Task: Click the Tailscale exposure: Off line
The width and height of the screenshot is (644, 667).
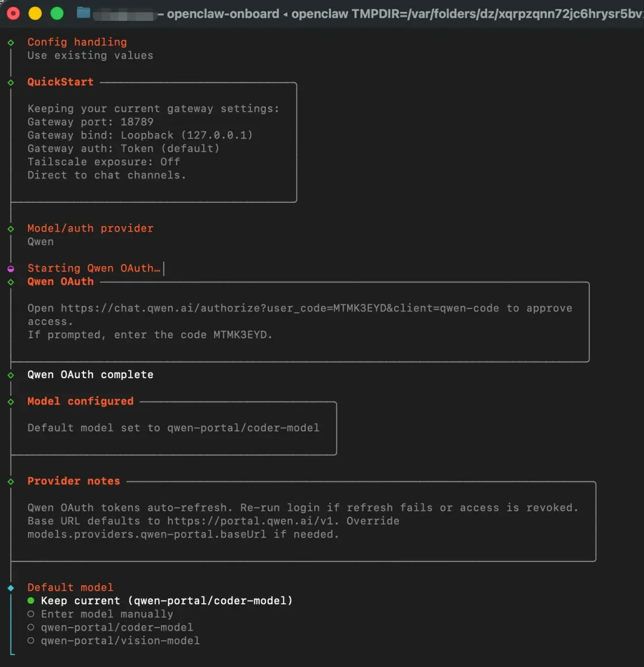Action: click(104, 162)
